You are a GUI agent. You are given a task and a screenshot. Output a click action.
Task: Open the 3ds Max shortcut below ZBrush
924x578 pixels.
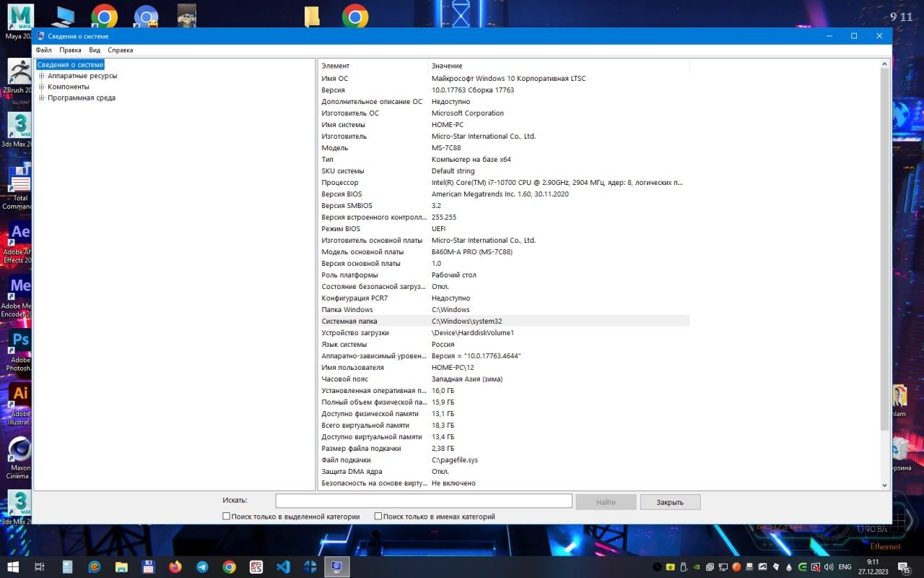click(x=19, y=130)
